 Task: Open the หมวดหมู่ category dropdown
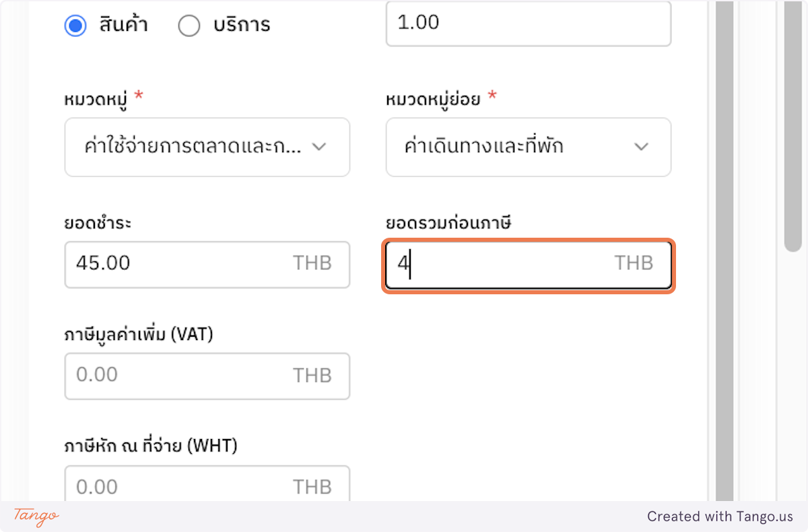[x=207, y=147]
